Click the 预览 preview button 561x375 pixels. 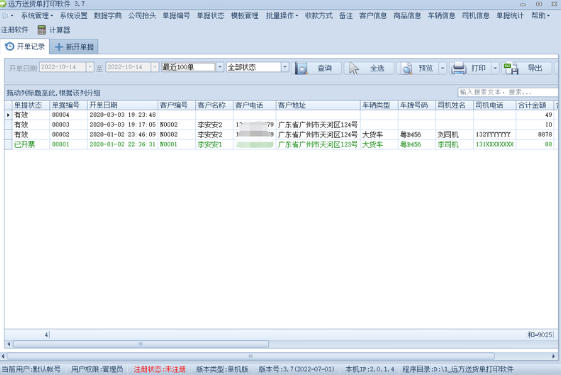[418, 68]
